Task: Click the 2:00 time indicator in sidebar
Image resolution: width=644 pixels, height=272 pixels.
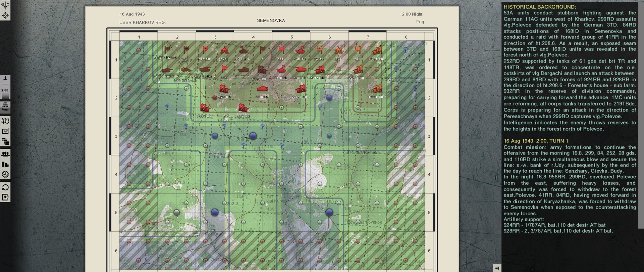Action: click(5, 91)
